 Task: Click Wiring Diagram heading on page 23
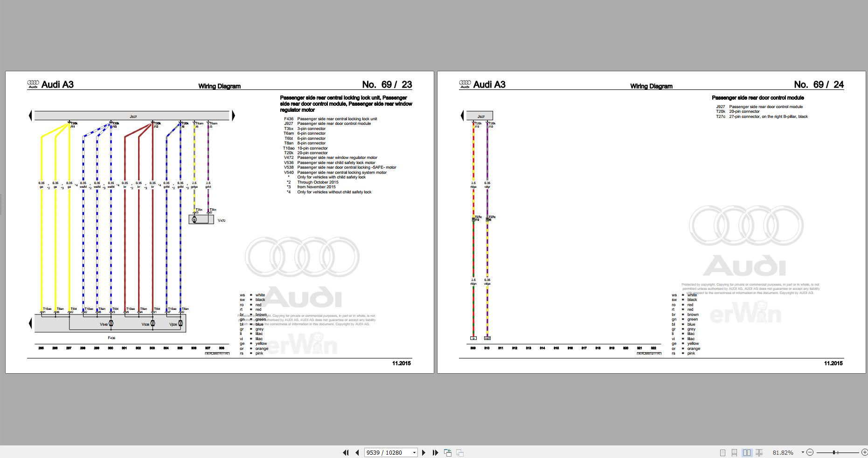point(220,86)
